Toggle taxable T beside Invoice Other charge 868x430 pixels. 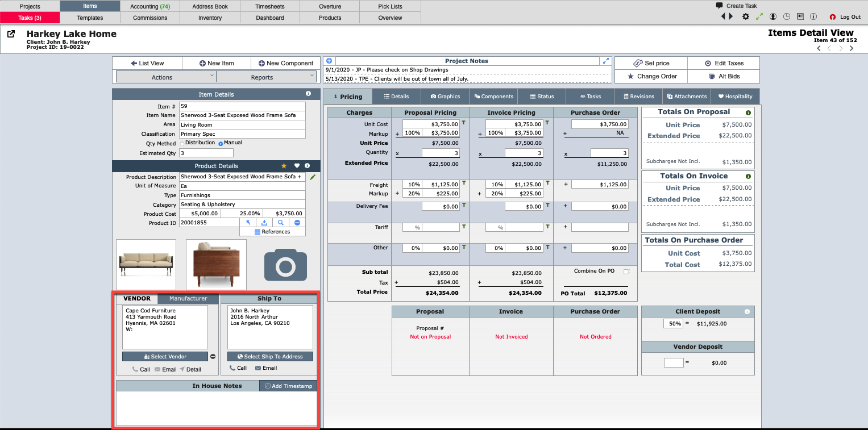(x=547, y=247)
